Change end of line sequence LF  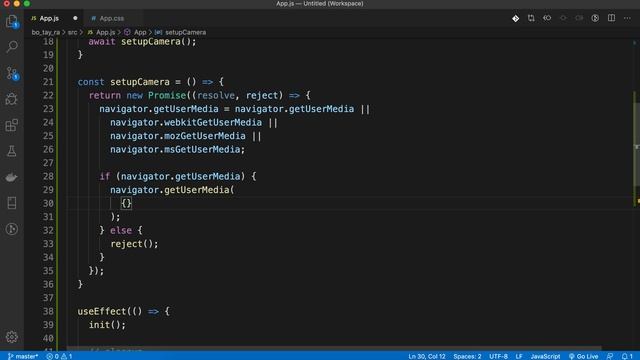point(519,356)
